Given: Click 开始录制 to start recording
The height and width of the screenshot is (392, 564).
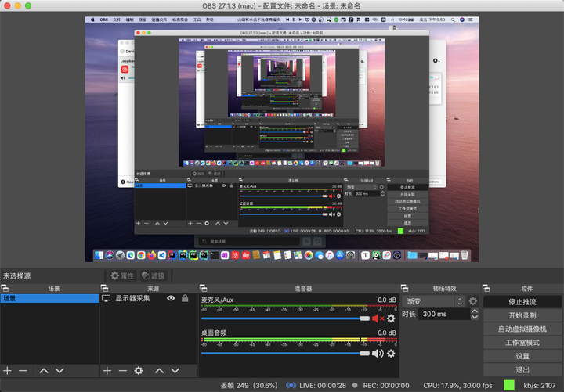Looking at the screenshot, I should pyautogui.click(x=522, y=315).
